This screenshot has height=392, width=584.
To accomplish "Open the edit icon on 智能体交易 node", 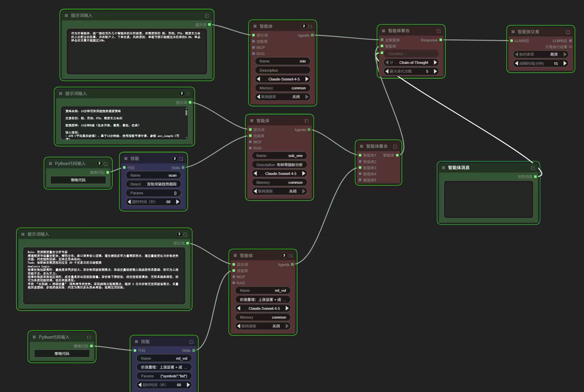I will point(568,32).
